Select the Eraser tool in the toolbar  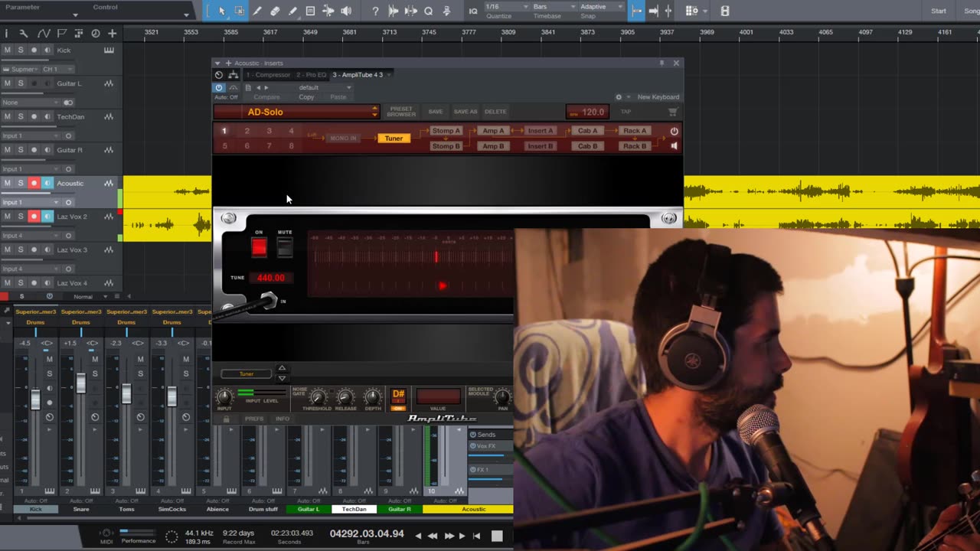[275, 11]
